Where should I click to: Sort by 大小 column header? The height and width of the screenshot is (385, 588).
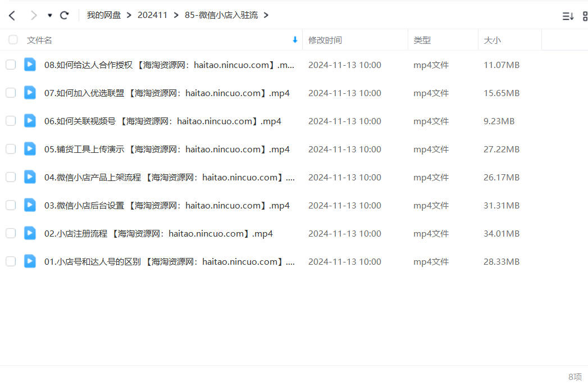point(492,40)
